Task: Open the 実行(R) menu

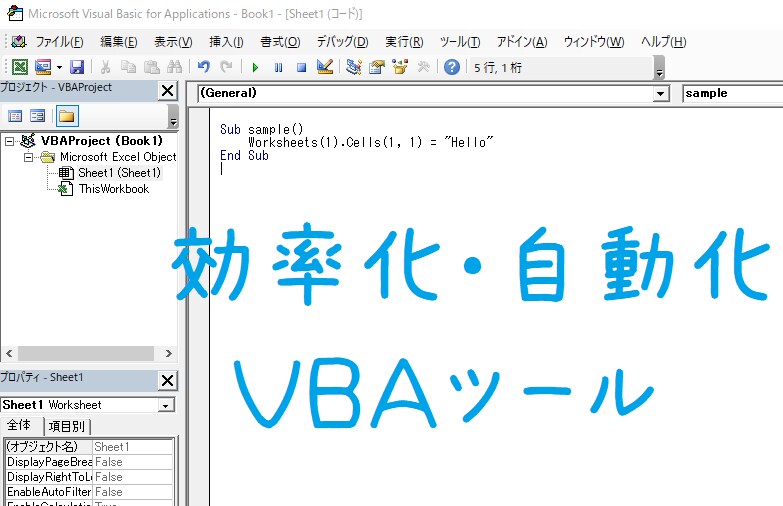Action: click(x=403, y=41)
